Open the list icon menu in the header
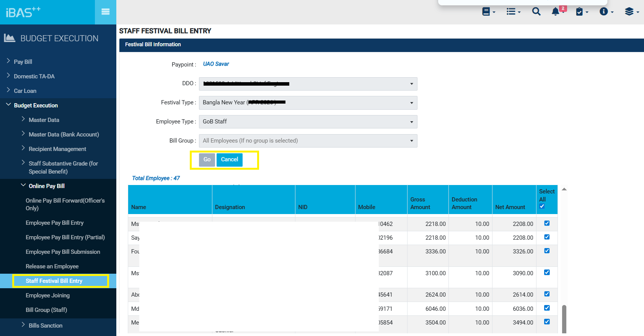Screen dimensions: 644x336 (x=513, y=11)
